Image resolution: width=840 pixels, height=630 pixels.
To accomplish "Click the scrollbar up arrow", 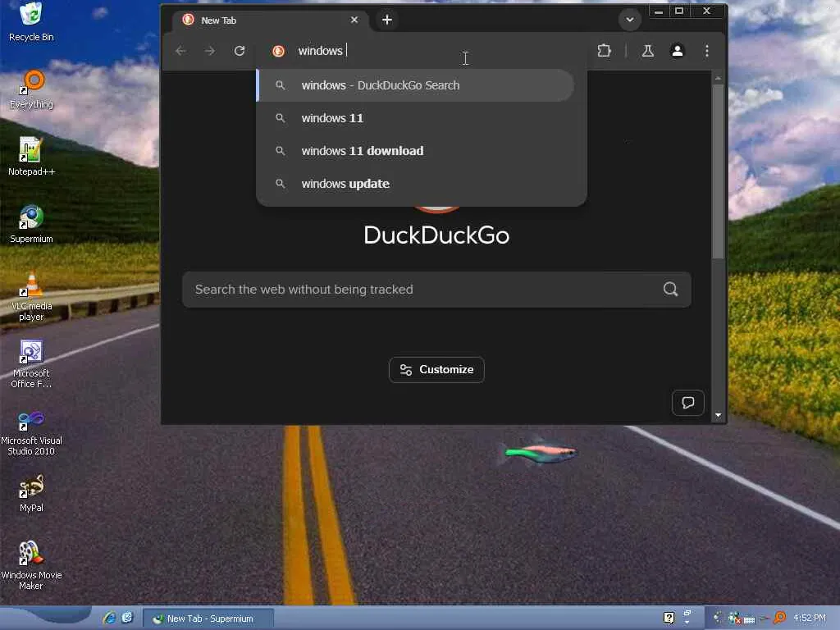I will click(718, 78).
